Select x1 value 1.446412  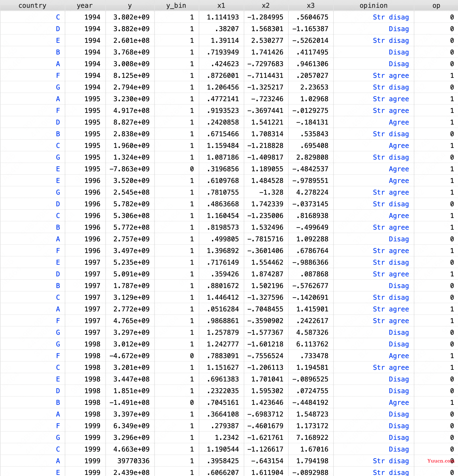(x=223, y=297)
